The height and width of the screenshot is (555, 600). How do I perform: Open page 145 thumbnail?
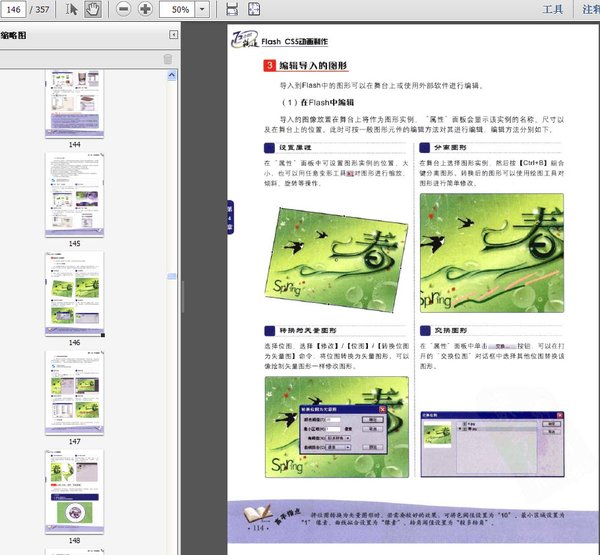74,195
